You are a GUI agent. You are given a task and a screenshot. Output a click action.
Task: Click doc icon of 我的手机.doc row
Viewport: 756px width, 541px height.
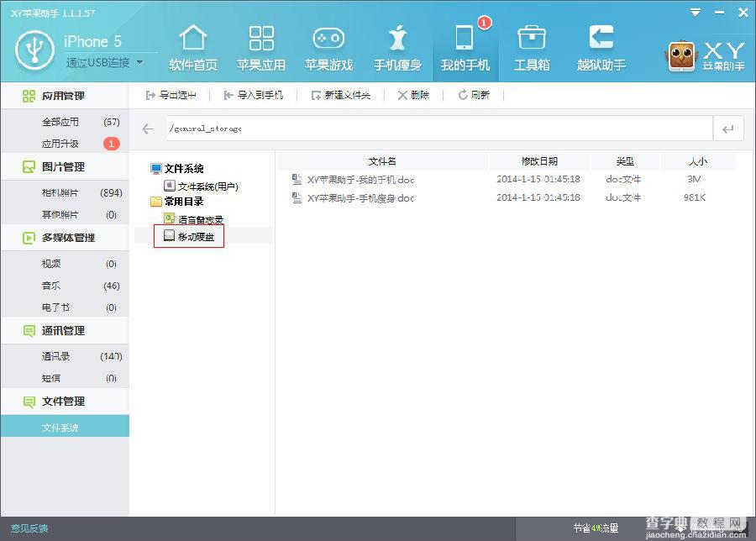(x=297, y=179)
